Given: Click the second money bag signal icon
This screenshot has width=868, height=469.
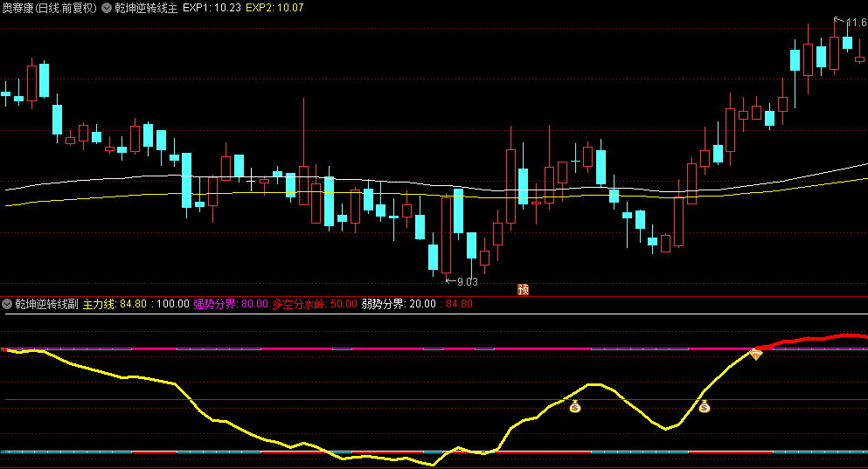Looking at the screenshot, I should [x=704, y=406].
